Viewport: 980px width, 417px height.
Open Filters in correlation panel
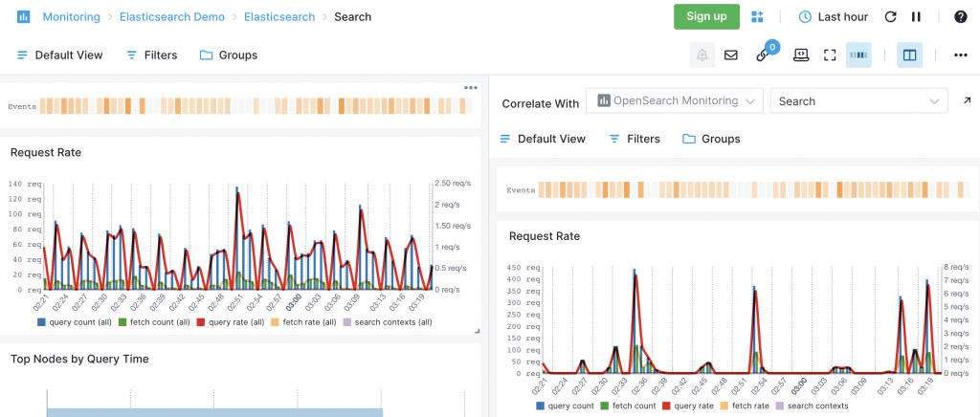coord(635,139)
